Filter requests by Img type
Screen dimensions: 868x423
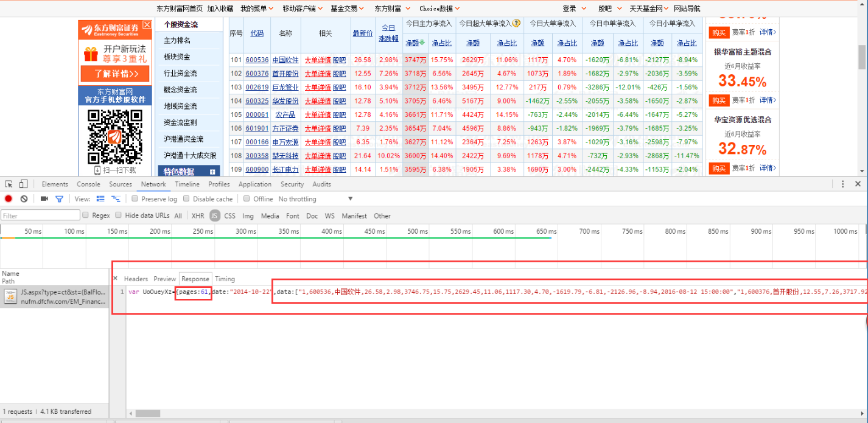click(248, 215)
